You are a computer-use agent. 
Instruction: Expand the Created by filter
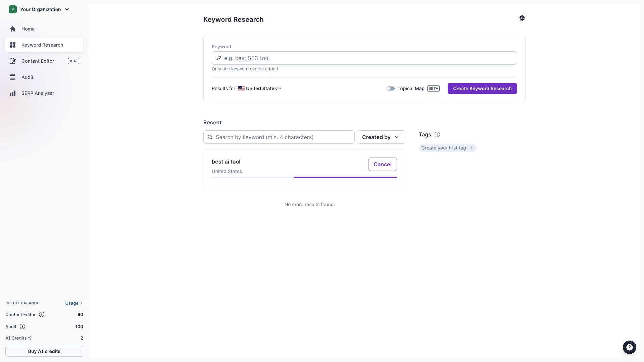click(x=381, y=137)
